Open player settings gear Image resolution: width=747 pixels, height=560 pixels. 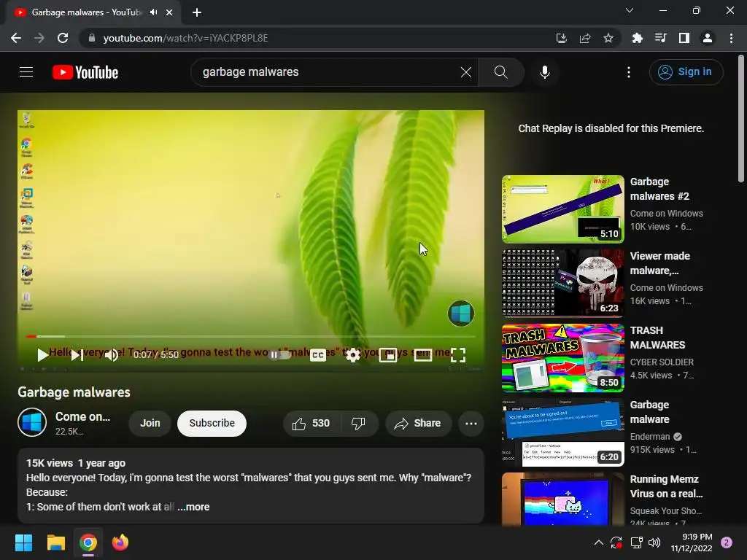pos(352,355)
